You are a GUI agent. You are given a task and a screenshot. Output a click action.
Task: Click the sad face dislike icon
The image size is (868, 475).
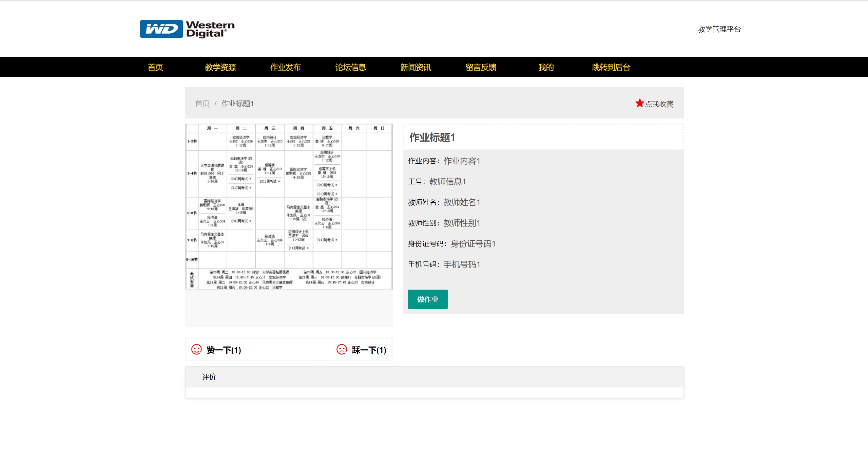point(342,349)
